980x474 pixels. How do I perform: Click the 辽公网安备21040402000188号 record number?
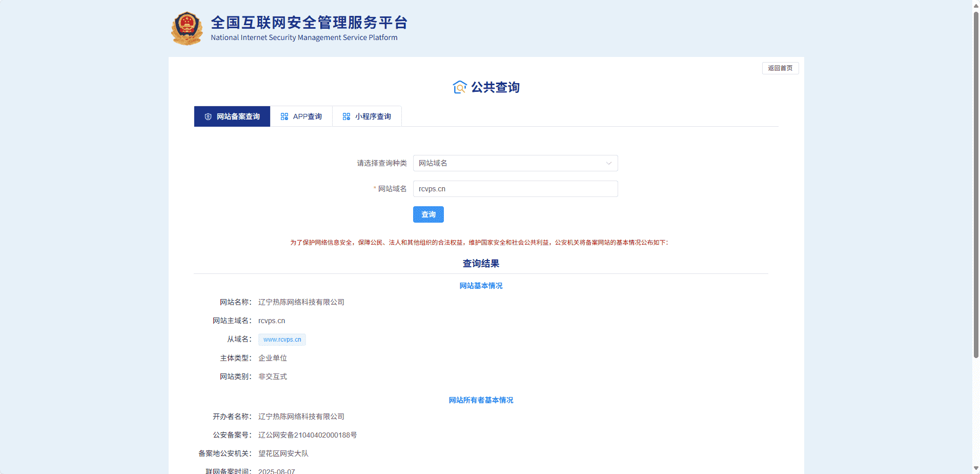click(308, 434)
